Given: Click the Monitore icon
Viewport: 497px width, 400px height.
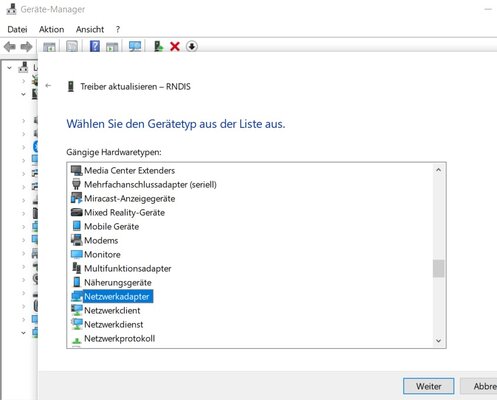Looking at the screenshot, I should (77, 254).
